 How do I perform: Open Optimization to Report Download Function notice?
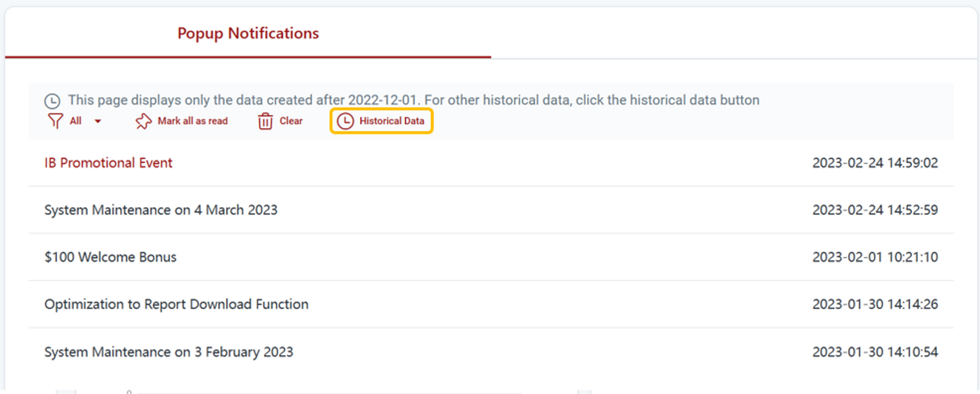tap(176, 304)
